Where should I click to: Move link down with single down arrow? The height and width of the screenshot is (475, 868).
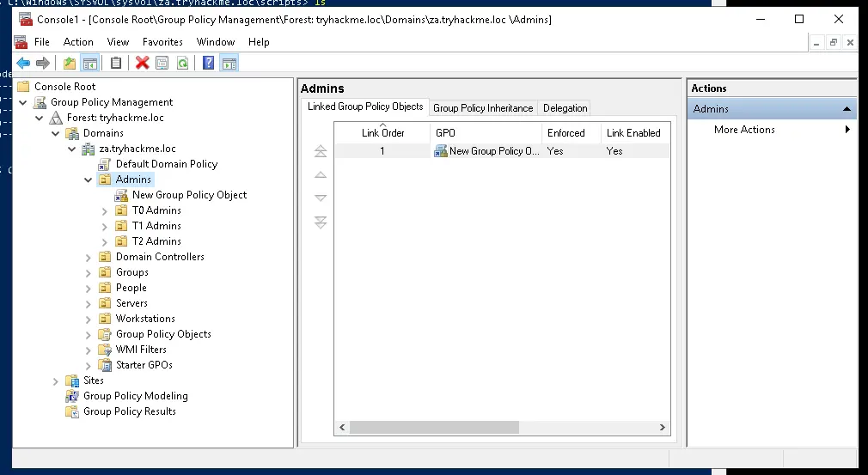click(321, 198)
